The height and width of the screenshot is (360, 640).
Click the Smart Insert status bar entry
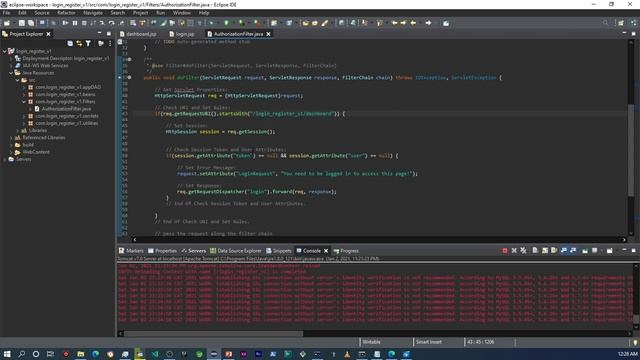[429, 342]
